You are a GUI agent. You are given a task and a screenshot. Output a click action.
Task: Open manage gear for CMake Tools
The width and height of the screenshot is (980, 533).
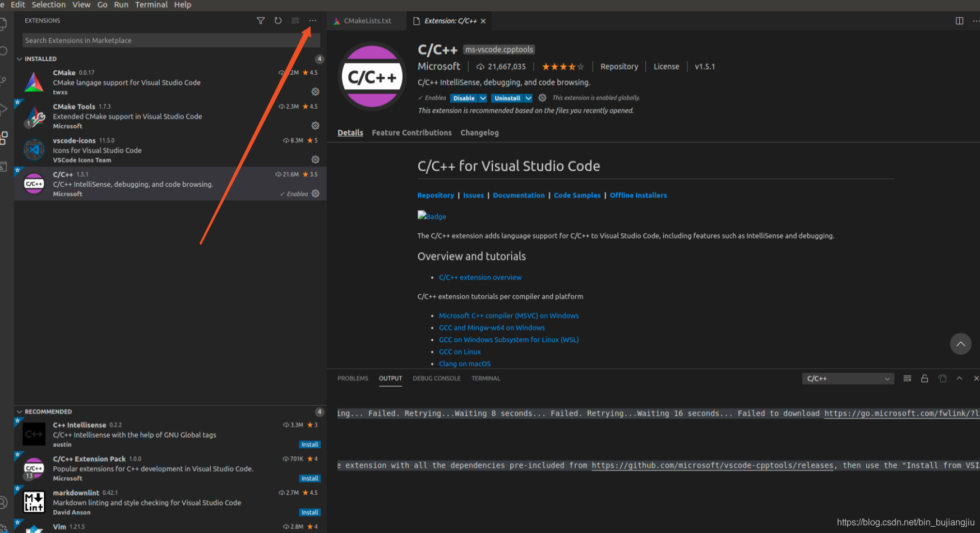316,126
